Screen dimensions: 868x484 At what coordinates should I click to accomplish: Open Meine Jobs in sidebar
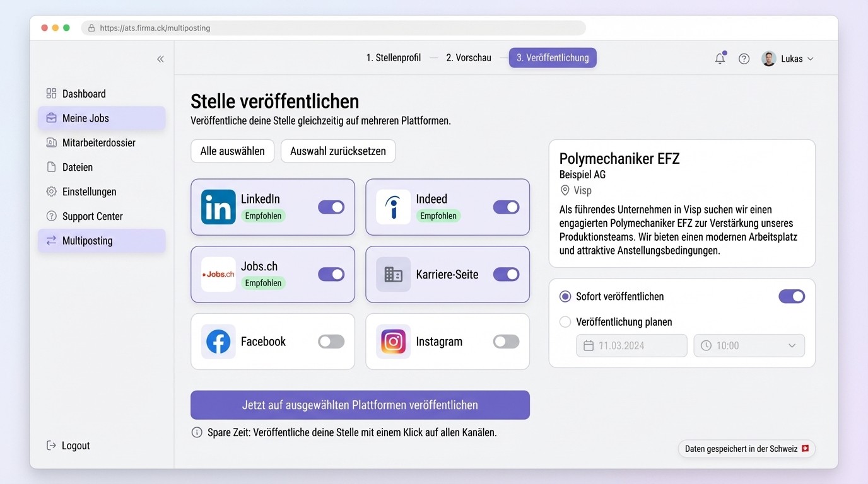point(102,118)
